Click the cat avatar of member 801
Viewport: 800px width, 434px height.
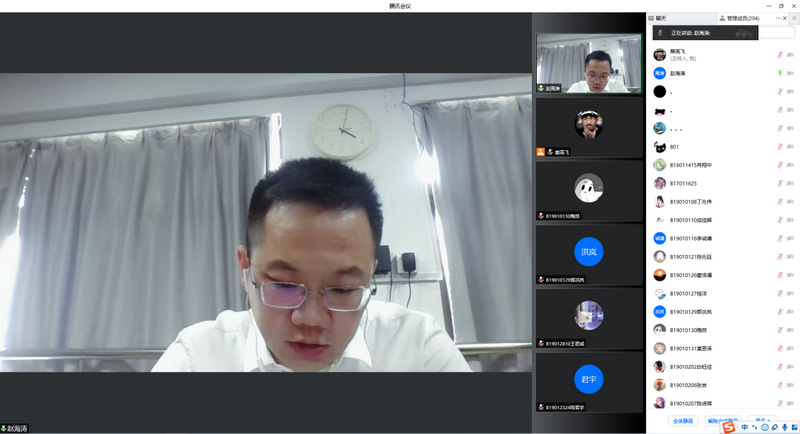point(660,147)
